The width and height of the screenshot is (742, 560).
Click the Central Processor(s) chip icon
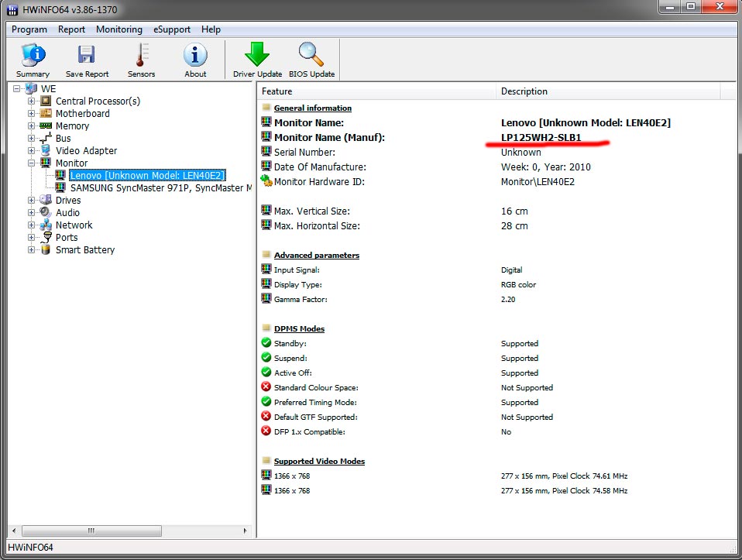coord(46,101)
